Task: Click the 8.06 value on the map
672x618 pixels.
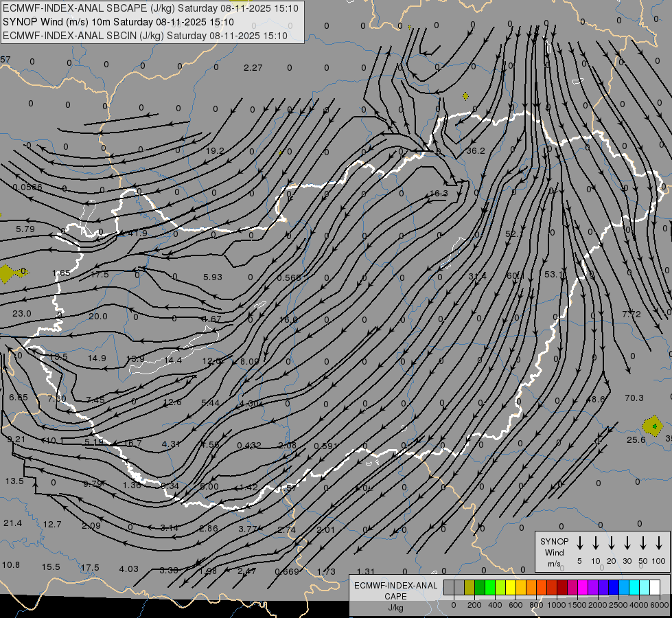Action: [x=249, y=362]
